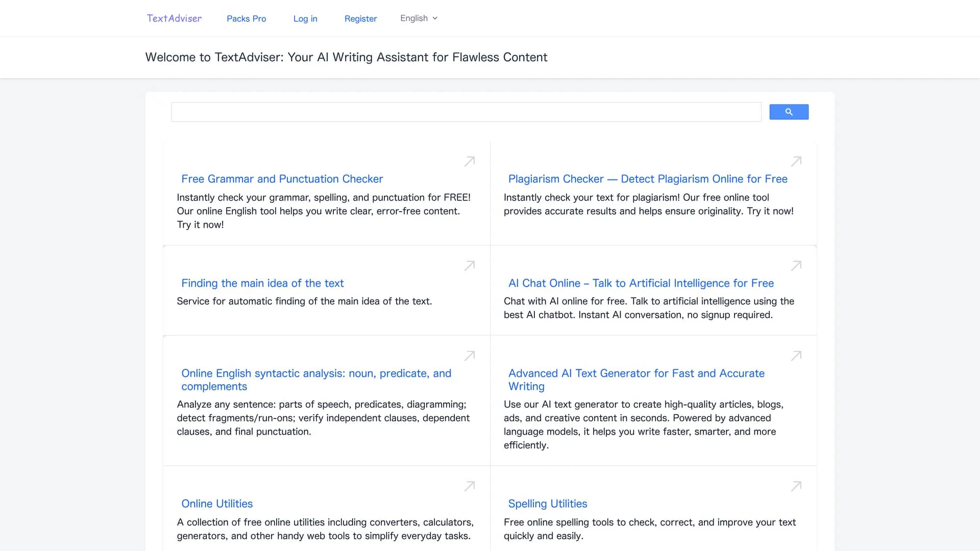
Task: Click description 'Instantly check your grammar, spelling'
Action: tap(324, 211)
